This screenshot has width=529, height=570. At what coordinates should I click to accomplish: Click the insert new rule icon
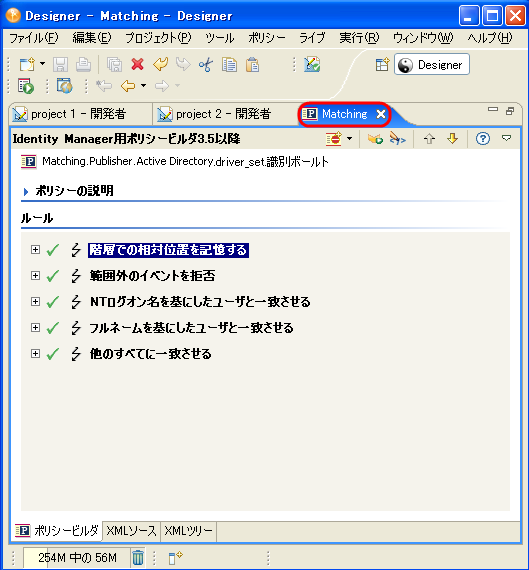(x=334, y=139)
